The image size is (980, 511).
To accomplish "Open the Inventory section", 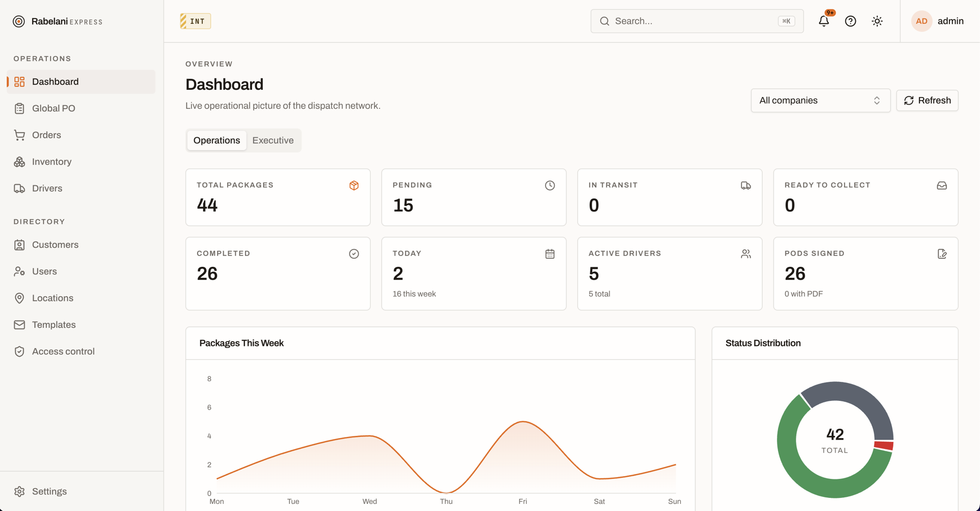I will 81,162.
